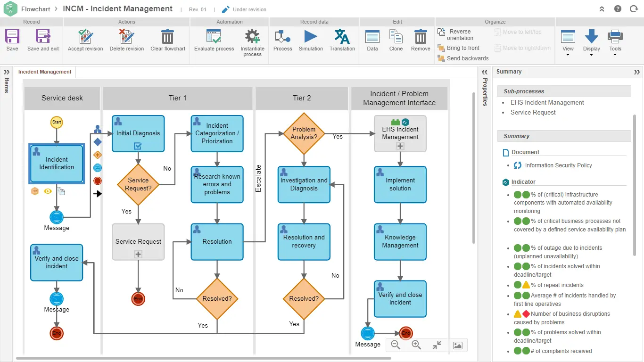Click the Under revision pencil status

point(244,9)
